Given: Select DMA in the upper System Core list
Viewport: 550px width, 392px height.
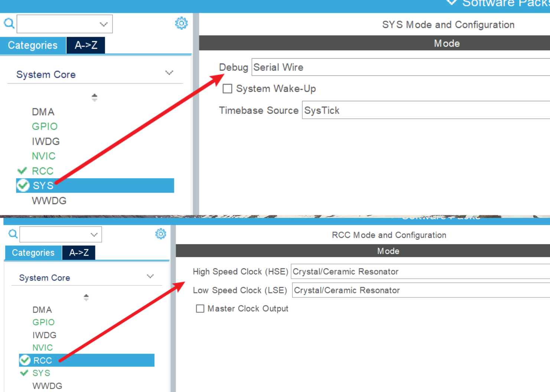Looking at the screenshot, I should click(43, 112).
